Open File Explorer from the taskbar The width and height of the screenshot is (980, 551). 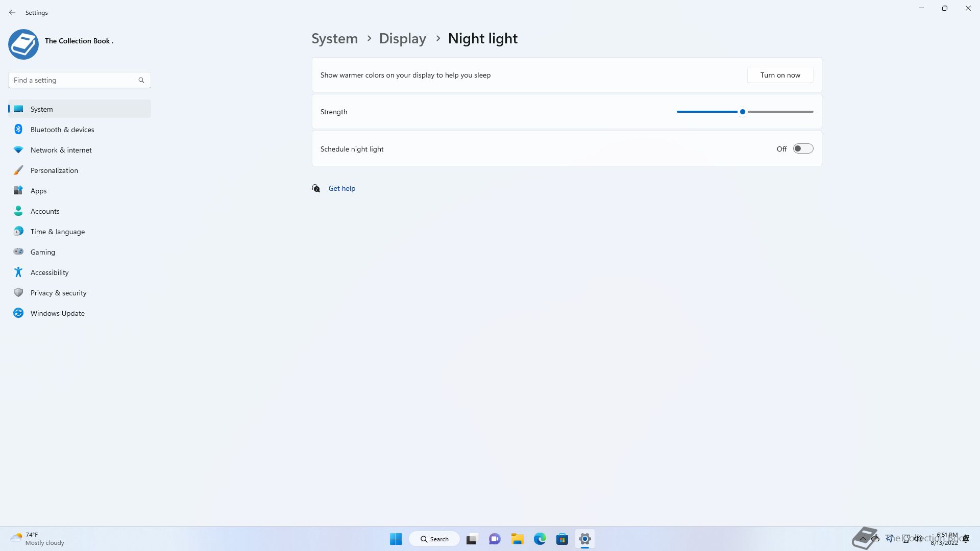pos(517,539)
